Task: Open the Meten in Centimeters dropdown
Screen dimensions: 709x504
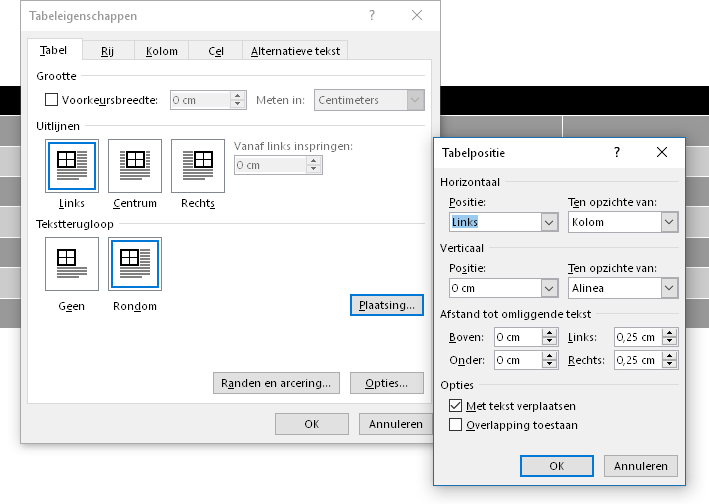Action: [415, 100]
